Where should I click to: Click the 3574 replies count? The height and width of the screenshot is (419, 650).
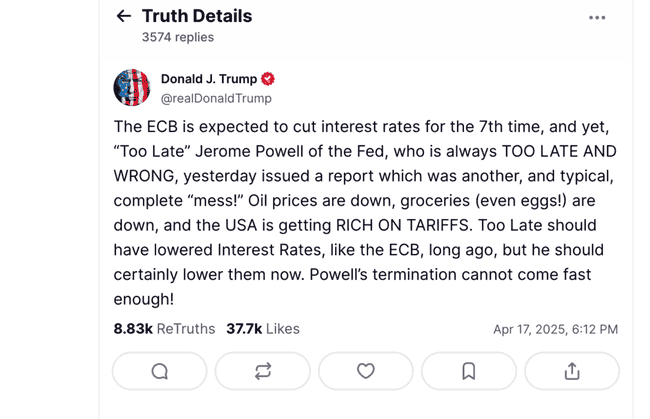pos(178,37)
